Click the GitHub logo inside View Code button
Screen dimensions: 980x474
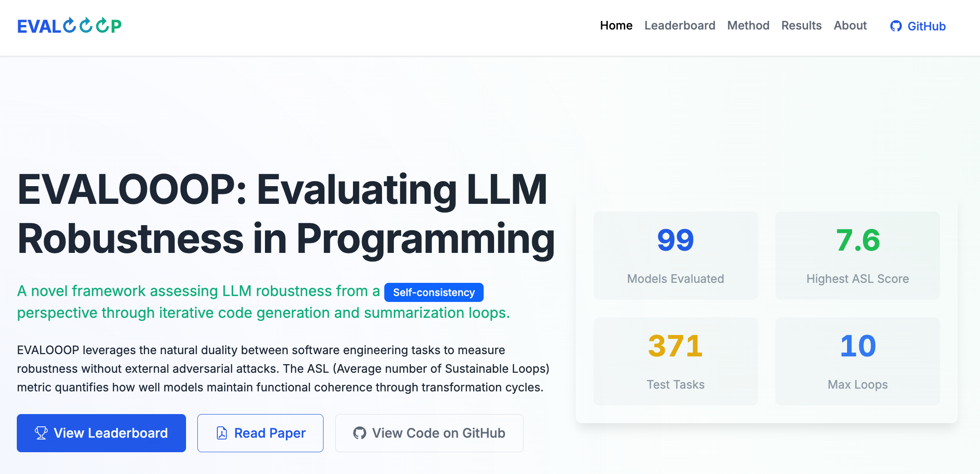click(360, 433)
